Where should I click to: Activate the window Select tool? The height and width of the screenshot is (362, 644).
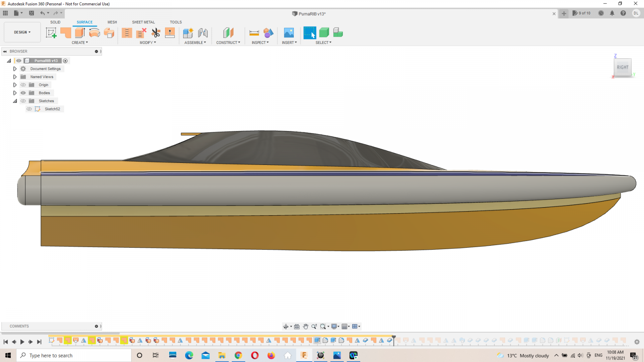[x=310, y=33]
